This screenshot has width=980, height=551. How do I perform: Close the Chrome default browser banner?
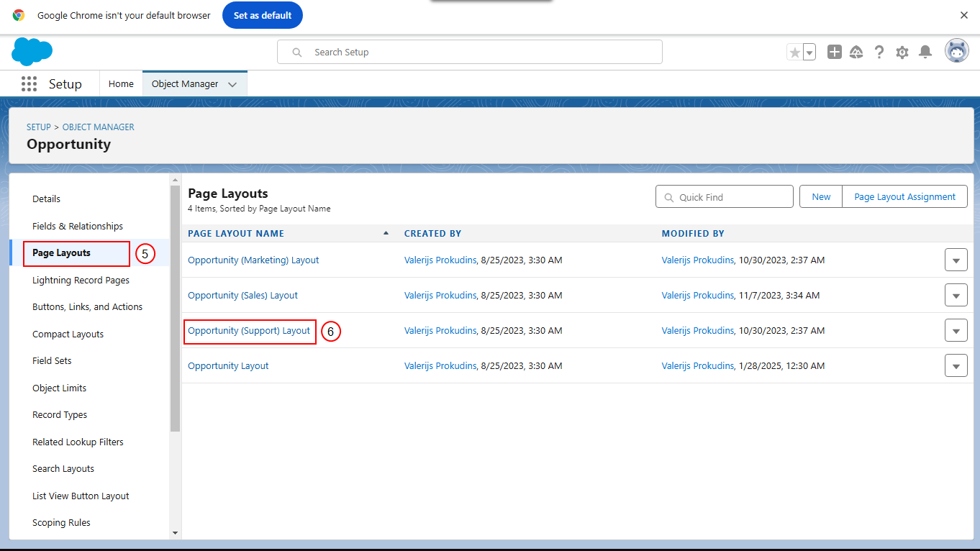point(964,15)
